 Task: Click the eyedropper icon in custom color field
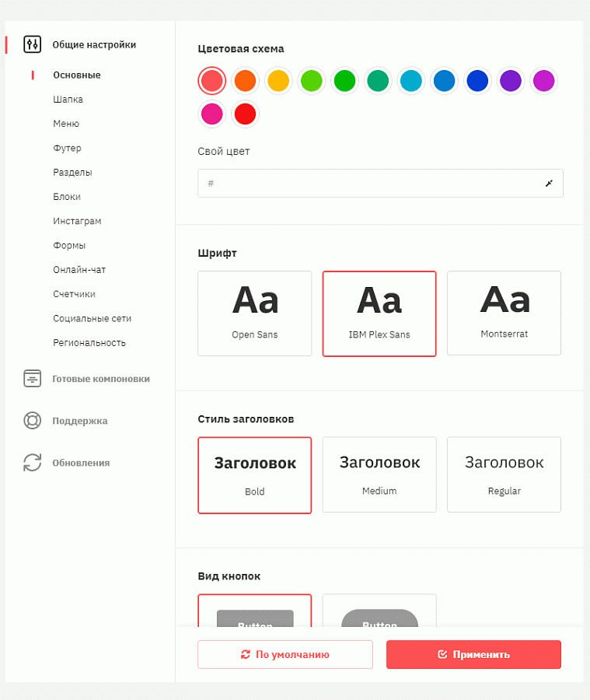[x=549, y=184]
